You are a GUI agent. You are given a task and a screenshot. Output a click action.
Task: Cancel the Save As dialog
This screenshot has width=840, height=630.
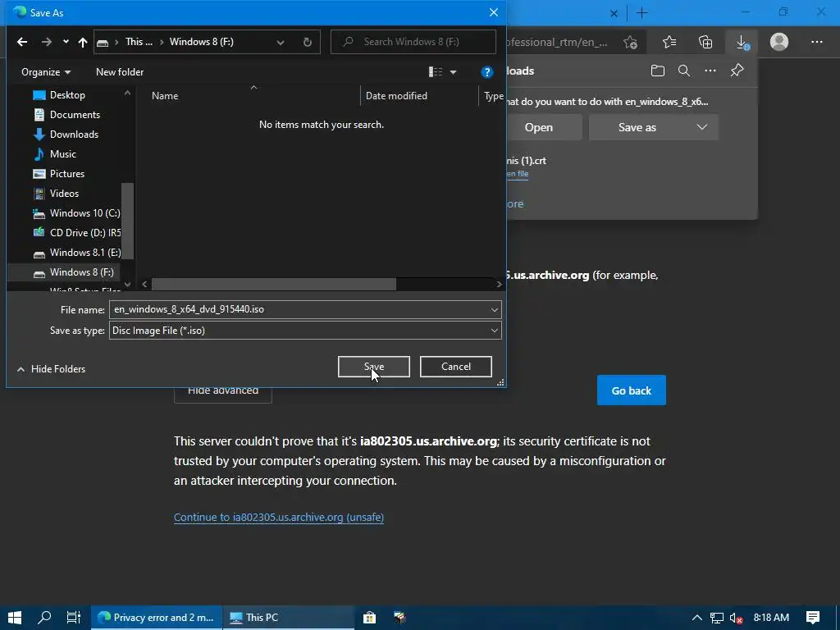tap(456, 367)
